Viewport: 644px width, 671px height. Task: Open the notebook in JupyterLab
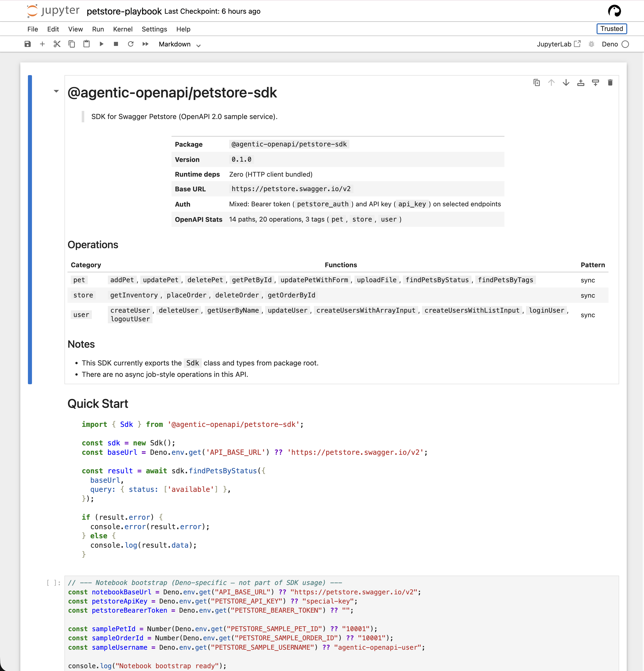click(x=558, y=44)
